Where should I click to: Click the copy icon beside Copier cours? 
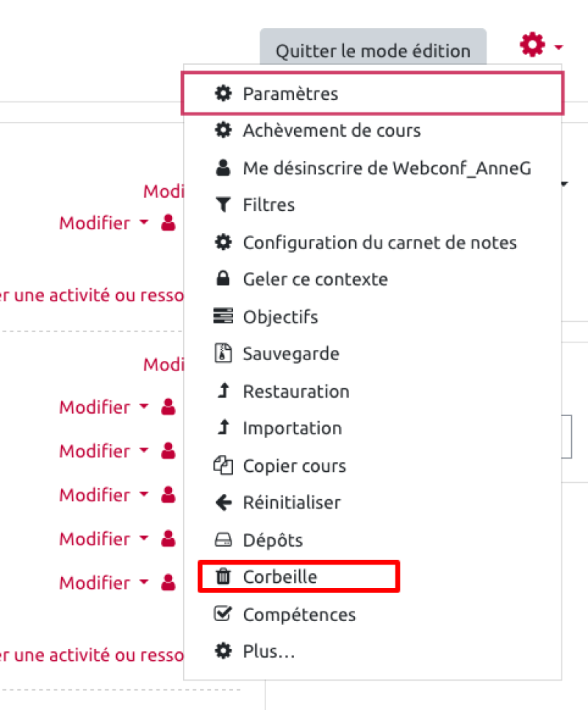[x=222, y=465]
